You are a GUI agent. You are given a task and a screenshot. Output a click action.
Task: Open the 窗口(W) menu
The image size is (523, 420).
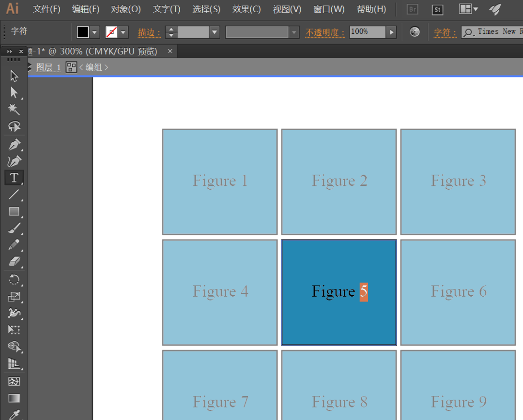pyautogui.click(x=329, y=9)
